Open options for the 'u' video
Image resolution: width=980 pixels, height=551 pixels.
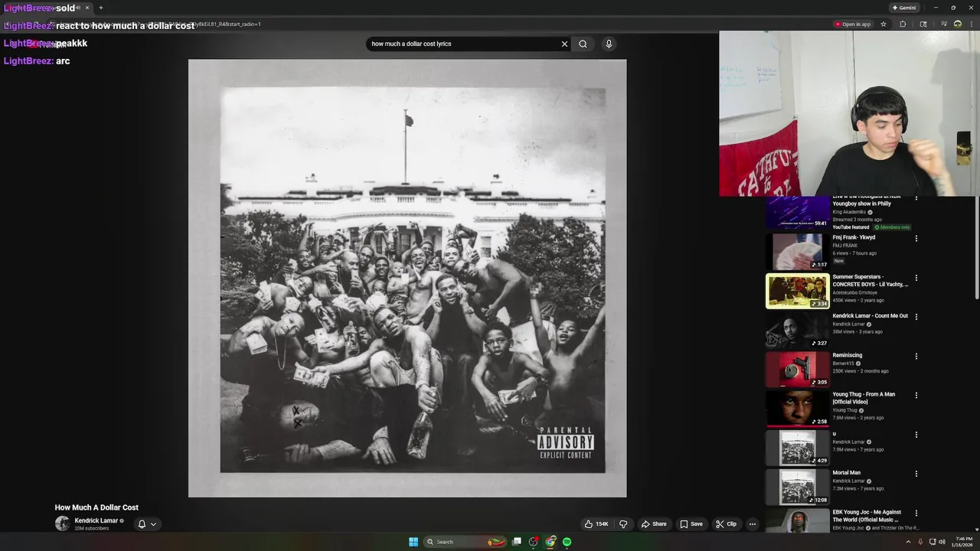point(916,435)
